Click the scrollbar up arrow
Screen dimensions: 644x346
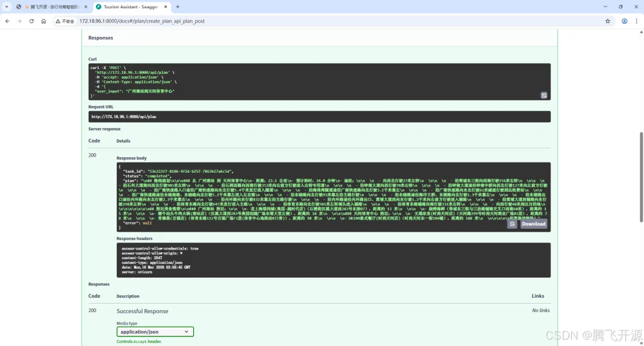pos(641,32)
